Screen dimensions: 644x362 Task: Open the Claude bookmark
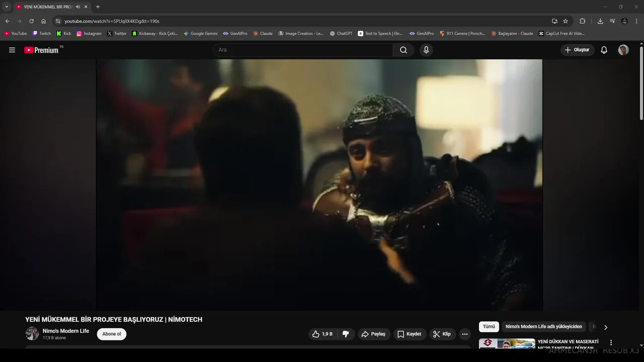263,34
